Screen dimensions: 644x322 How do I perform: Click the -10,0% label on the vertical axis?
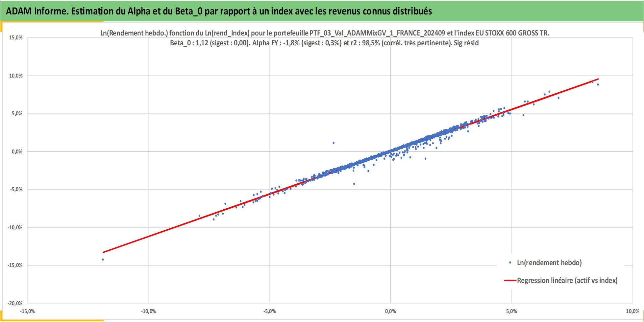[x=15, y=227]
